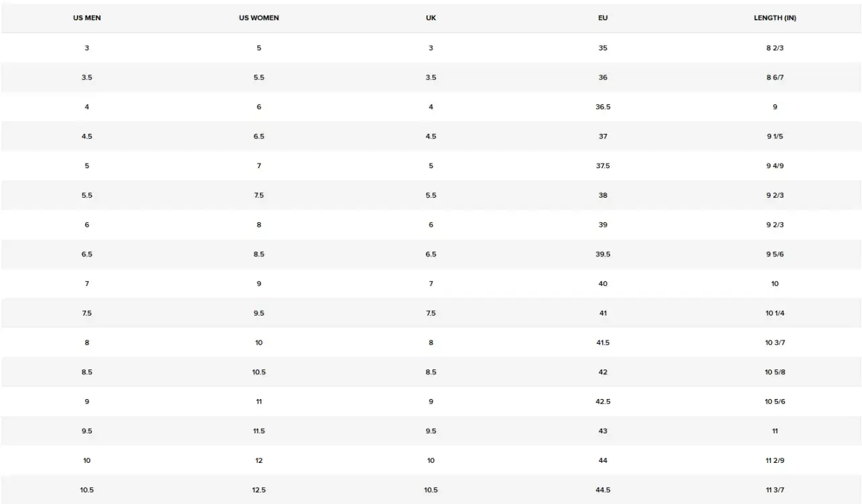This screenshot has height=504, width=862.
Task: Click the US WOMEN column header
Action: click(259, 18)
